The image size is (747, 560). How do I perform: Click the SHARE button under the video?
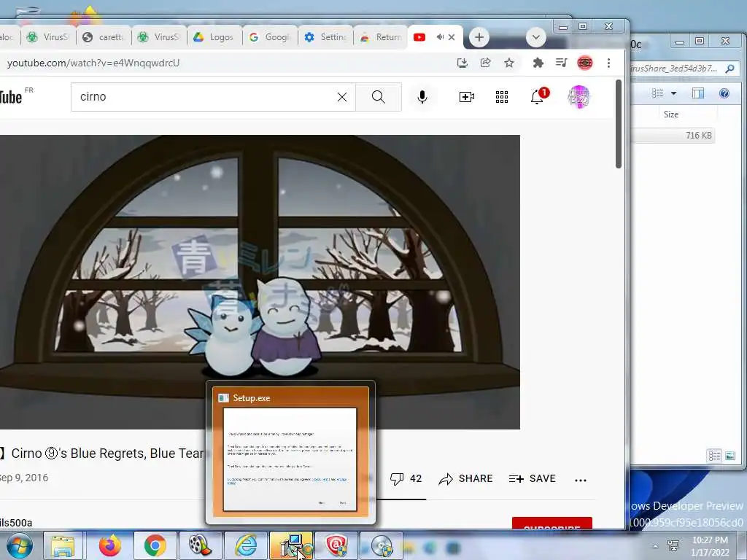465,478
